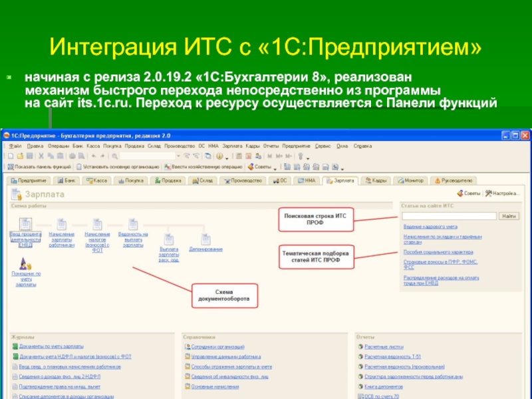Switch to the Руководителю tab
The width and height of the screenshot is (532, 399).
coord(454,180)
